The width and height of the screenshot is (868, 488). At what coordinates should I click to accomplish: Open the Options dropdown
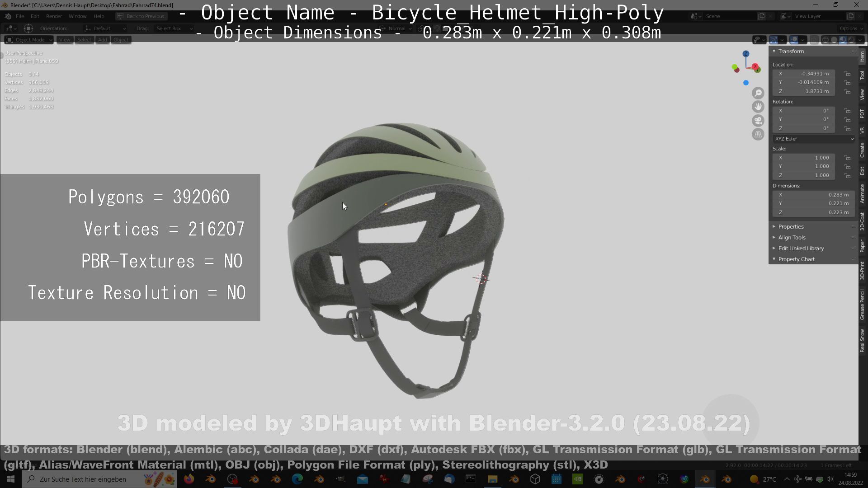851,28
